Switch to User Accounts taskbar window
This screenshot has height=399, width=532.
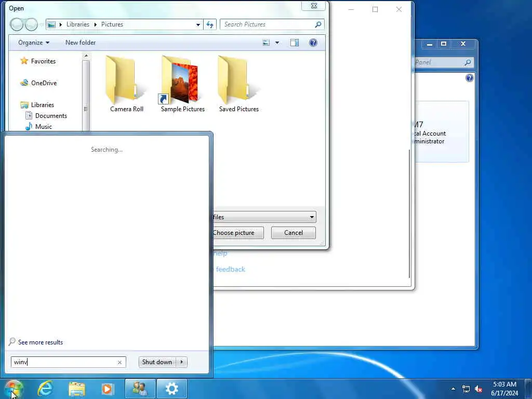pyautogui.click(x=140, y=389)
